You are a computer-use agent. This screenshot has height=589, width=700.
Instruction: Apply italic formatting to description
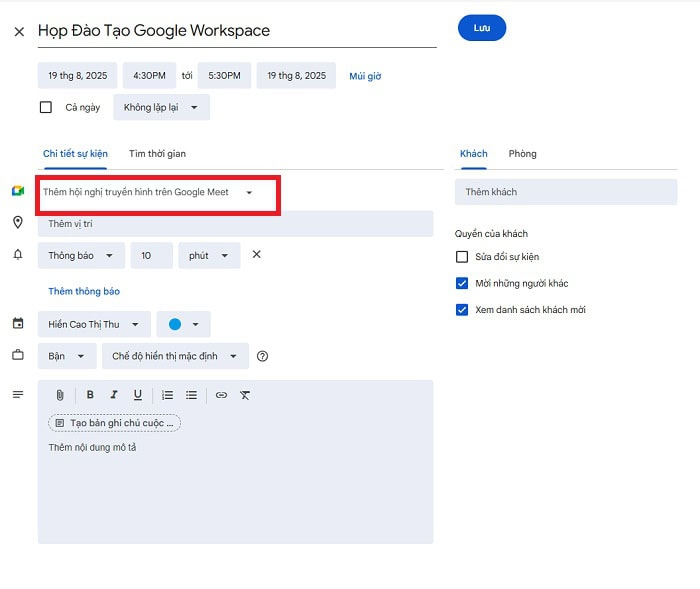pyautogui.click(x=114, y=395)
